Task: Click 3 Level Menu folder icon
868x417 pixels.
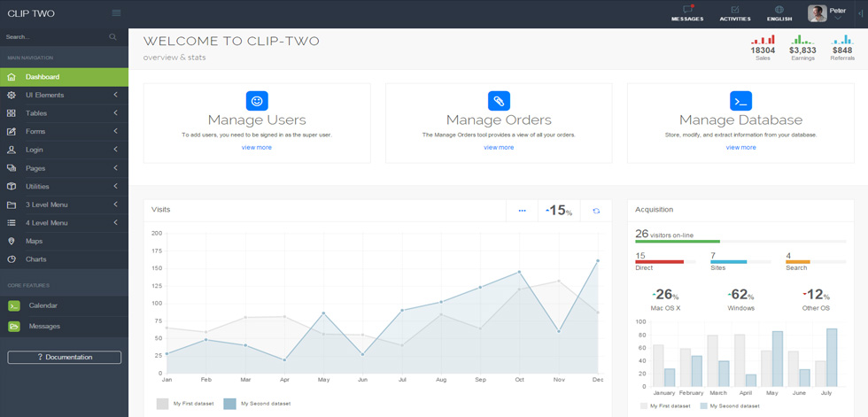Action: pos(11,205)
